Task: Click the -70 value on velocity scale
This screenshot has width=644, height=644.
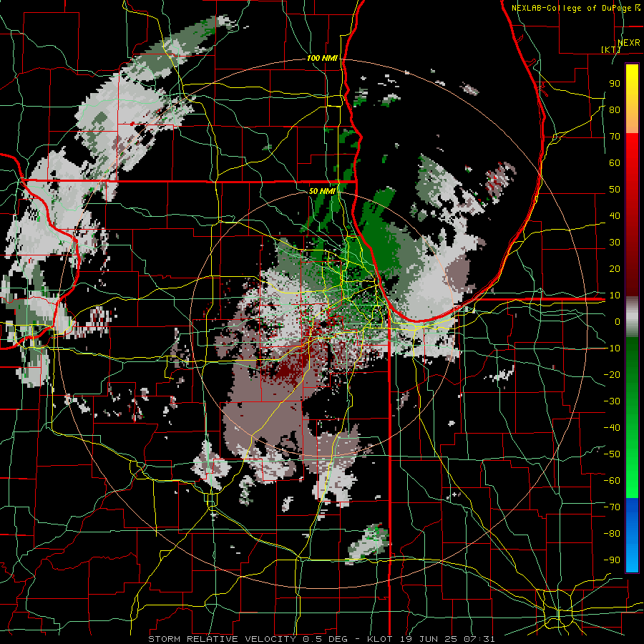Action: click(612, 507)
